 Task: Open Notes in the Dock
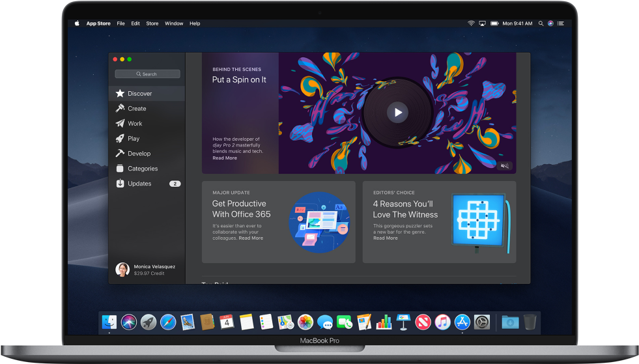pyautogui.click(x=246, y=322)
